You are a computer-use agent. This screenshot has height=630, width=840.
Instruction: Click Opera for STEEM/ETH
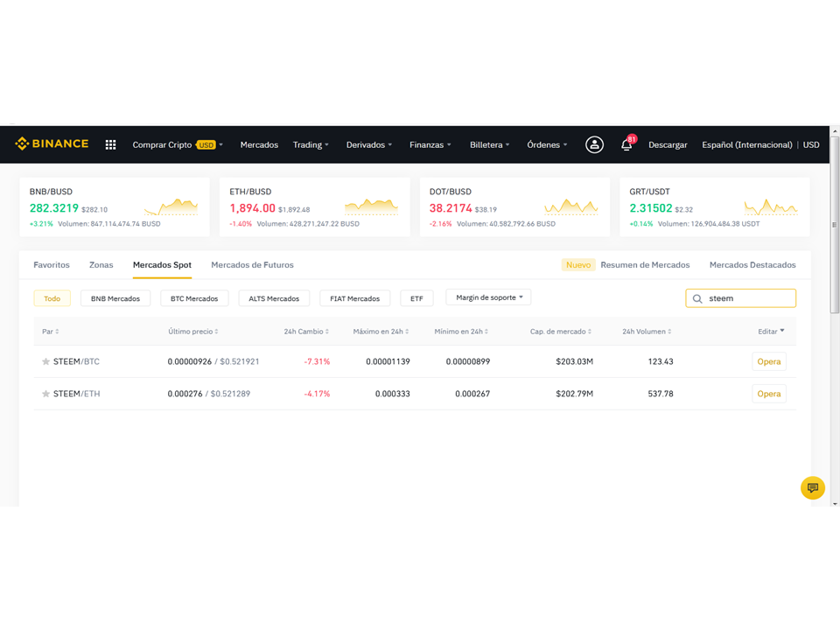pos(769,394)
